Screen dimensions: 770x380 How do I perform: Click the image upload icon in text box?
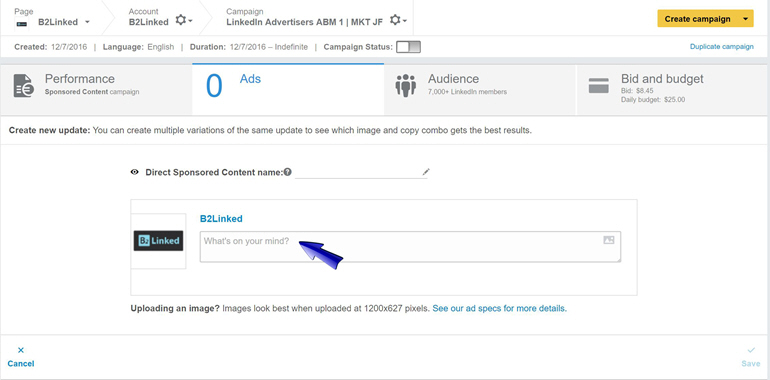(x=609, y=240)
